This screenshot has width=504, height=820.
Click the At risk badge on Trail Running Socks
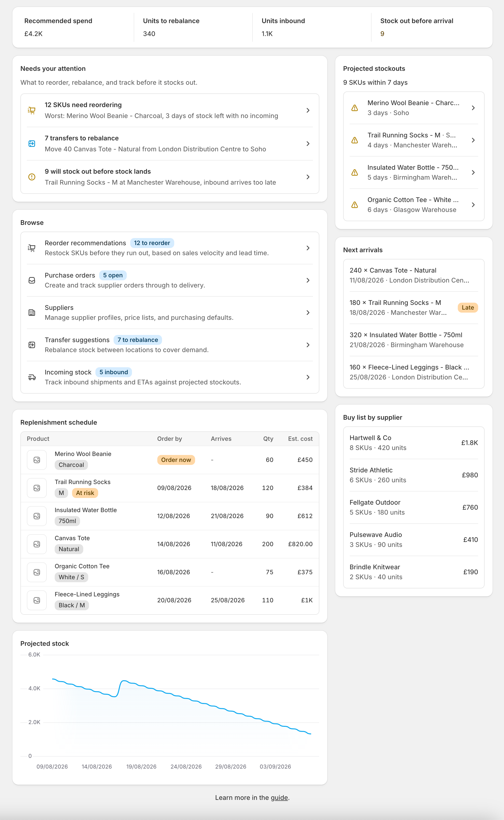[85, 493]
